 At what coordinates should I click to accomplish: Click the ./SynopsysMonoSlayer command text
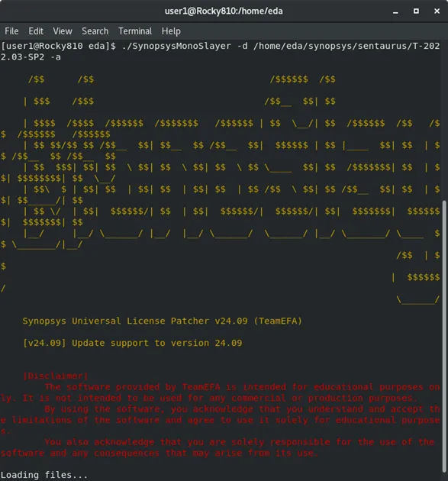176,46
